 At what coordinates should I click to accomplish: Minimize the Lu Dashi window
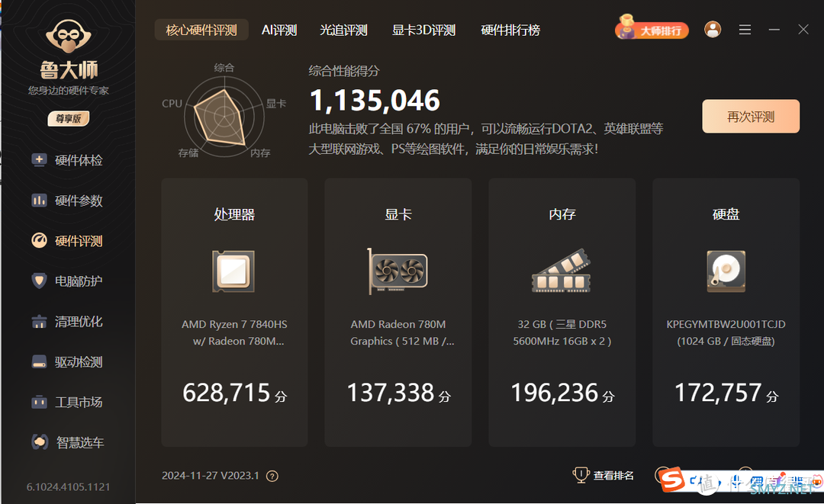point(774,30)
